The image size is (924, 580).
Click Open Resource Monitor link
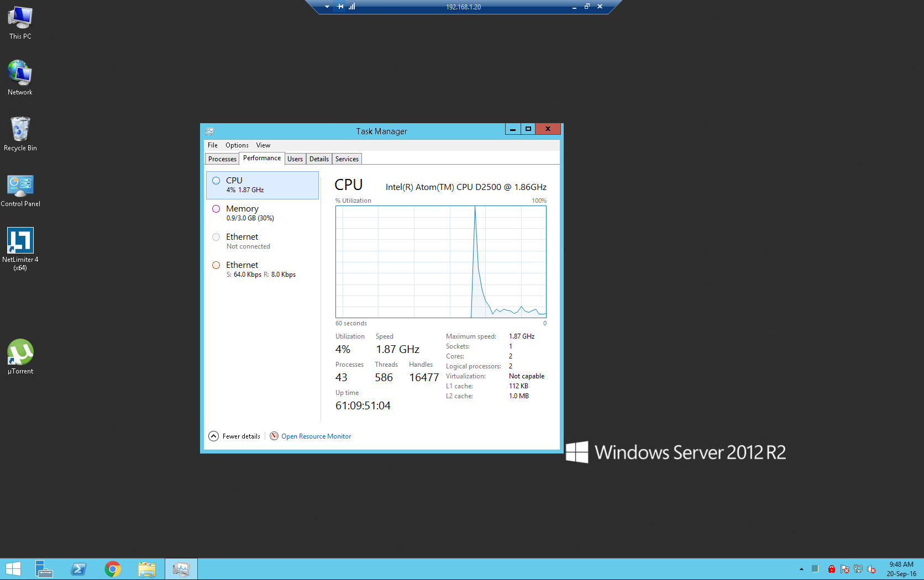316,436
